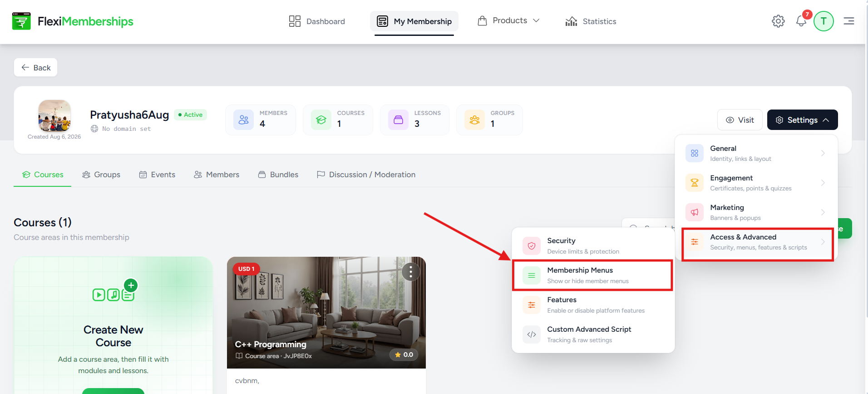This screenshot has height=394, width=868.
Task: Click the Custom Advanced Script code icon
Action: pos(532,334)
